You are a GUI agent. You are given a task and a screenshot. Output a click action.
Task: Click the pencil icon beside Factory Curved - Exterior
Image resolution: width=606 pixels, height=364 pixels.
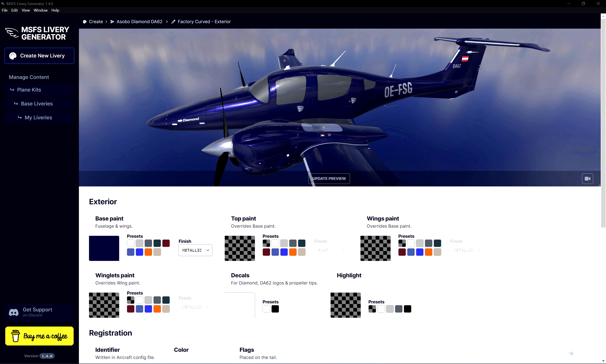pos(173,22)
